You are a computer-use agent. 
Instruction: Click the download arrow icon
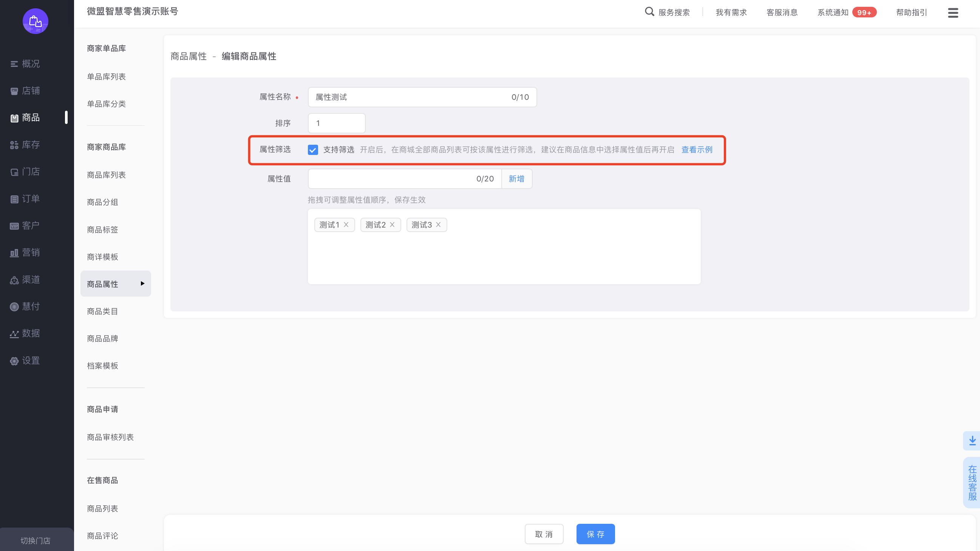(972, 440)
